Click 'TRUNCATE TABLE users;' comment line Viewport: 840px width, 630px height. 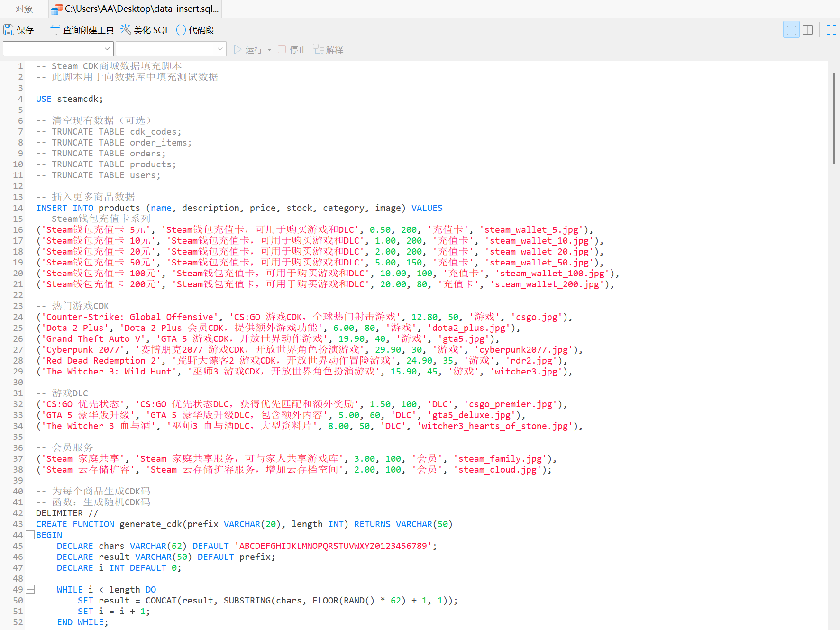[99, 175]
